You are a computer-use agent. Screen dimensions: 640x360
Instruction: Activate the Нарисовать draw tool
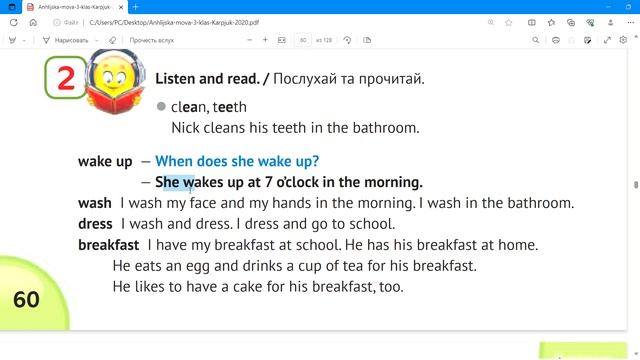tap(65, 40)
